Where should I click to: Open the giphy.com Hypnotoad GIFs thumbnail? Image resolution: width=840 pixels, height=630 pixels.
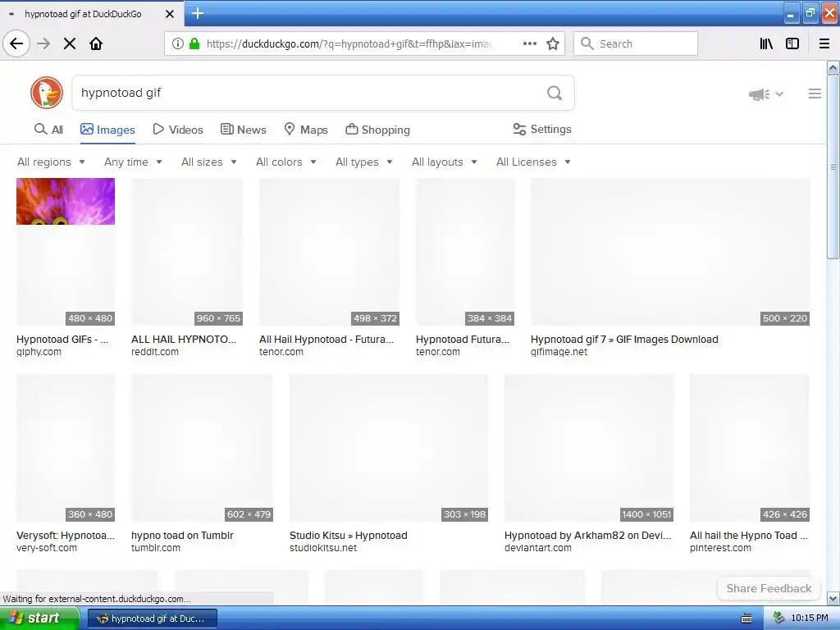coord(66,252)
